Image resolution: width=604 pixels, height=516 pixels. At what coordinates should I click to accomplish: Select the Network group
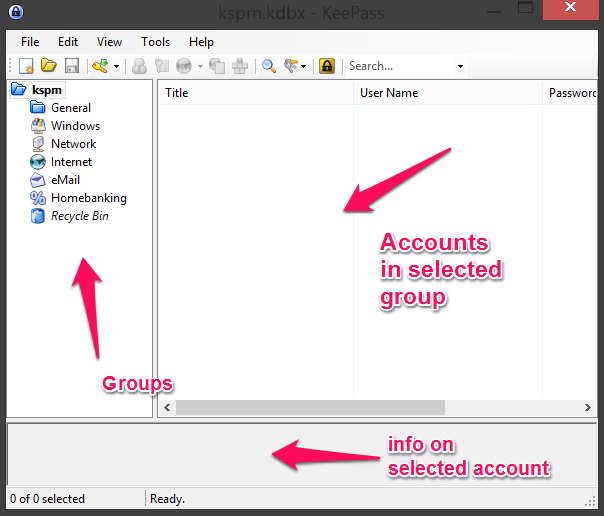[x=73, y=144]
